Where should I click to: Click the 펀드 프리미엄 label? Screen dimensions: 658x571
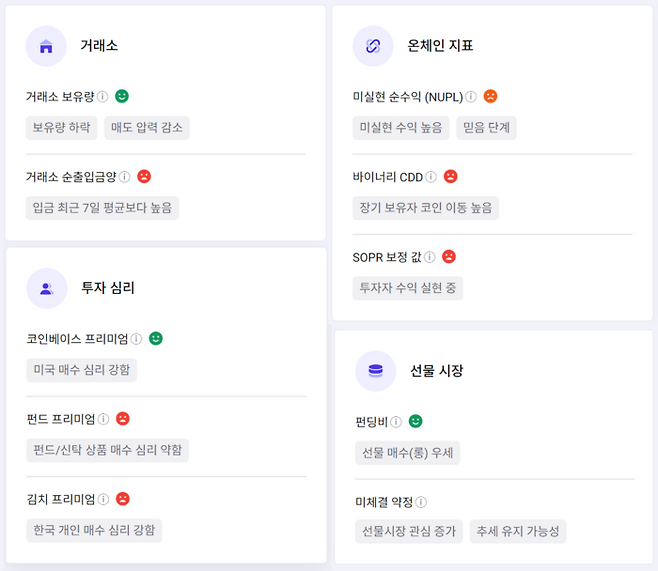point(60,419)
